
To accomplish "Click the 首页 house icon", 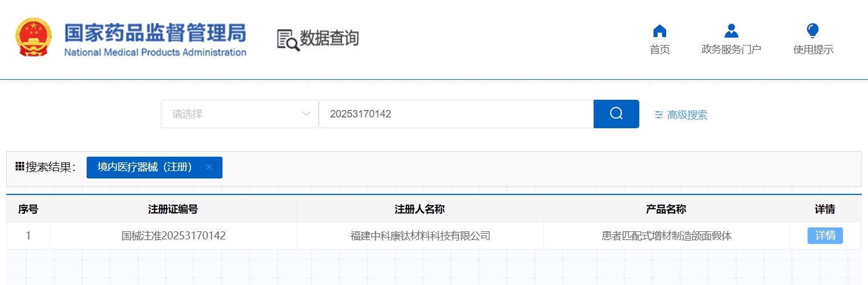I will pos(659,31).
